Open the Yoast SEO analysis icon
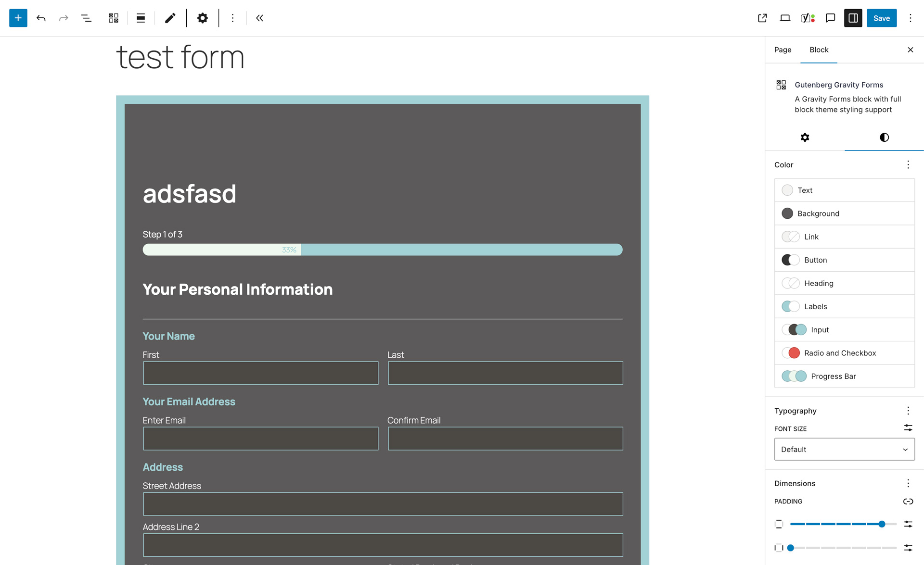924x565 pixels. tap(806, 18)
